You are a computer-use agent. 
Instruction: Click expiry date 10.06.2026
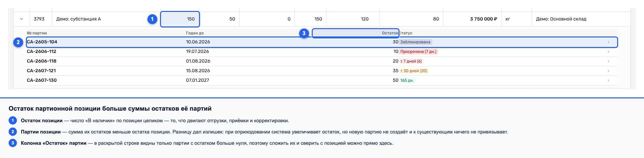pos(198,42)
